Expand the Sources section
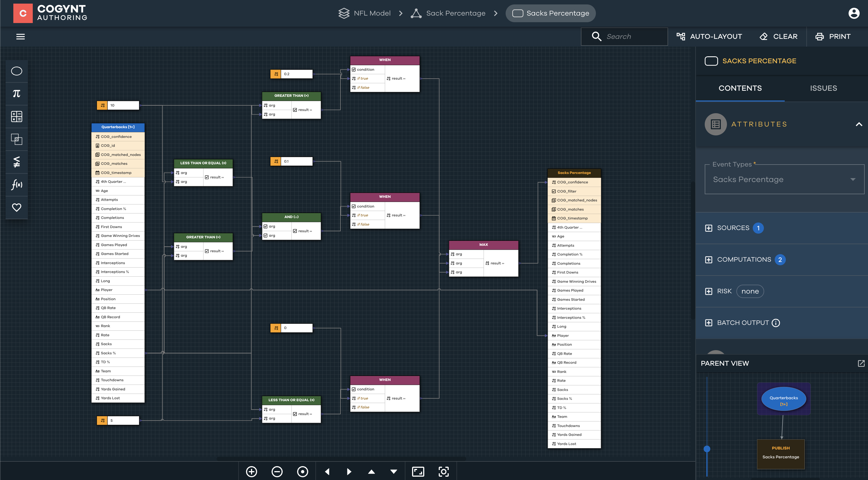Viewport: 868px width, 480px height. pos(709,228)
